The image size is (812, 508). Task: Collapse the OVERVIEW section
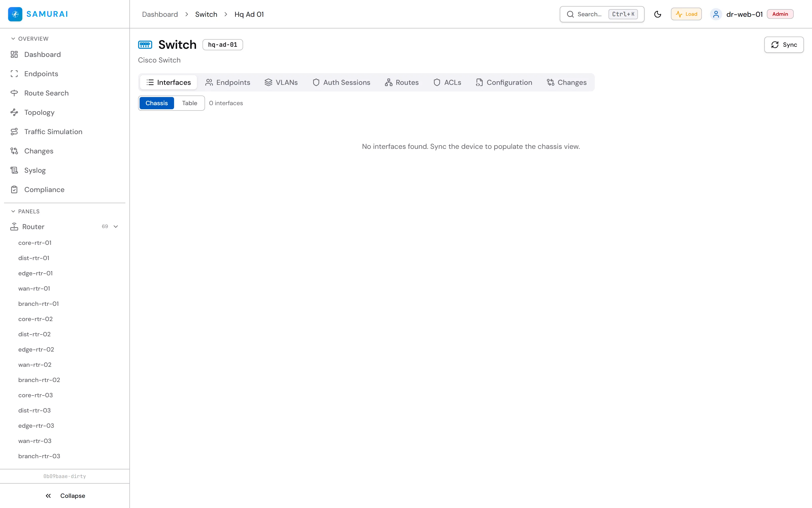29,39
